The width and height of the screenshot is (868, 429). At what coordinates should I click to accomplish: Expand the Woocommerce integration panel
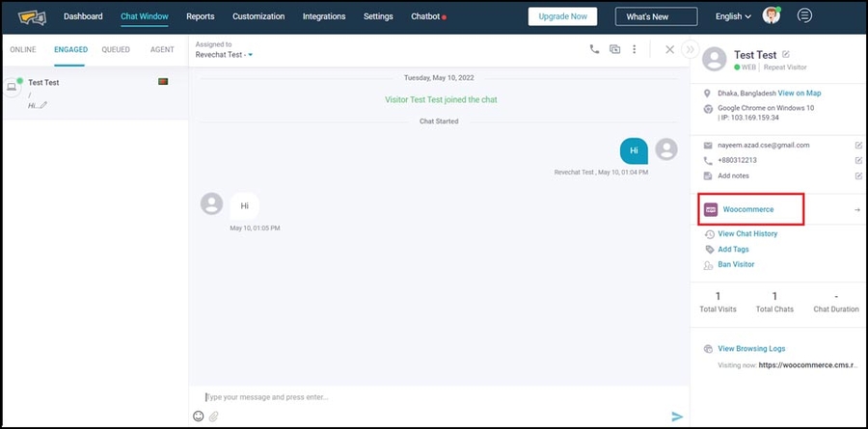pos(856,209)
